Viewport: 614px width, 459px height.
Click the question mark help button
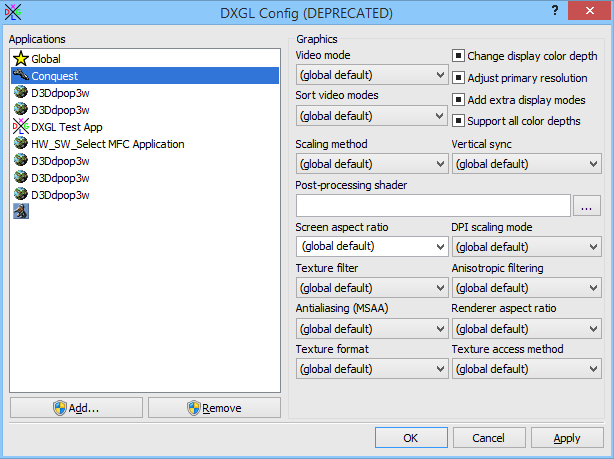tap(555, 11)
